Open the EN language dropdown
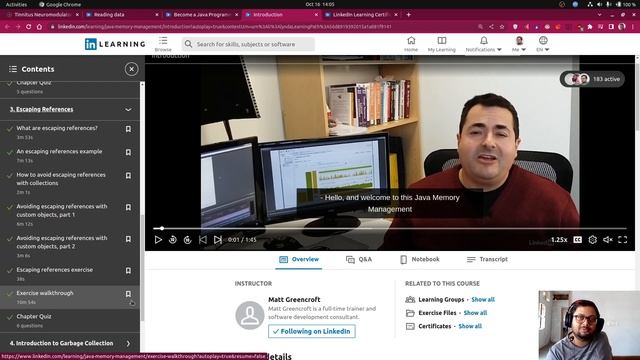Screen dimensions: 640x360 click(x=543, y=44)
